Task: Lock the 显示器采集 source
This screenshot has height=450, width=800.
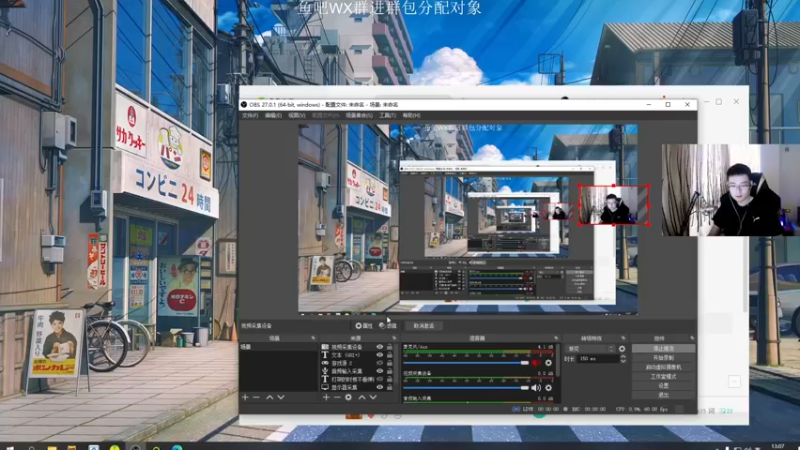Action: click(x=390, y=387)
